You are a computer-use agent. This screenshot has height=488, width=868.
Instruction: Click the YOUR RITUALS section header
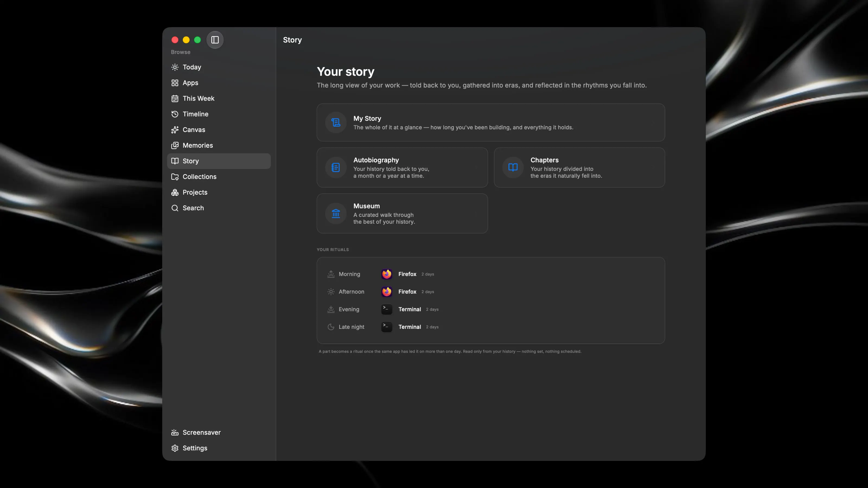tap(333, 249)
